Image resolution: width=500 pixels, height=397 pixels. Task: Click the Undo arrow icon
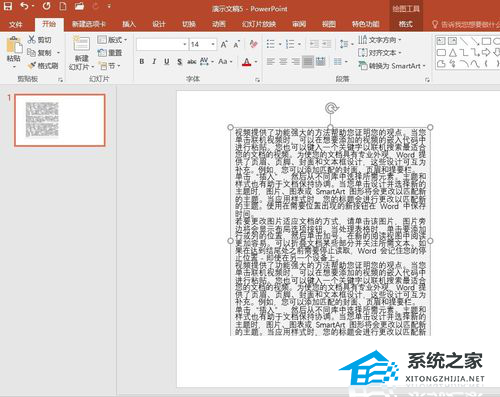pos(24,6)
